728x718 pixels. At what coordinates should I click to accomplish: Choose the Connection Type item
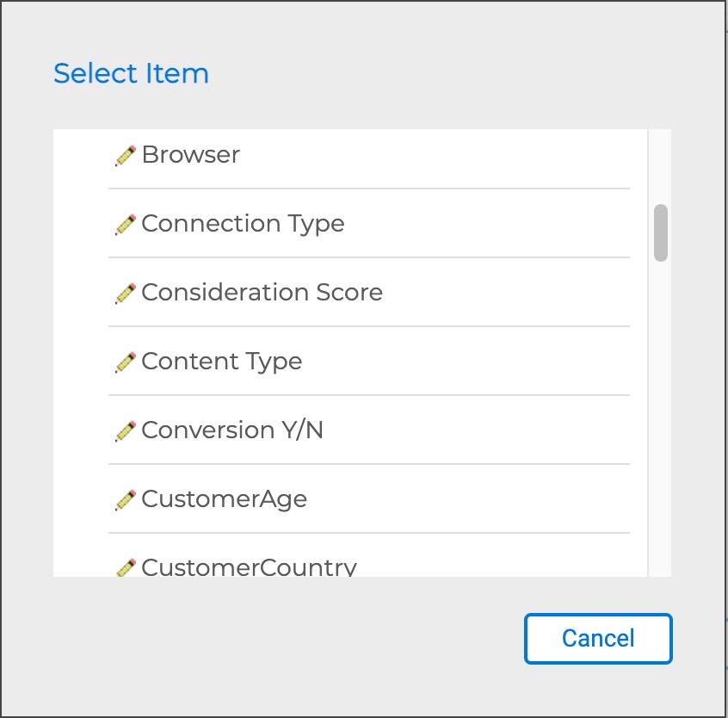coord(243,224)
